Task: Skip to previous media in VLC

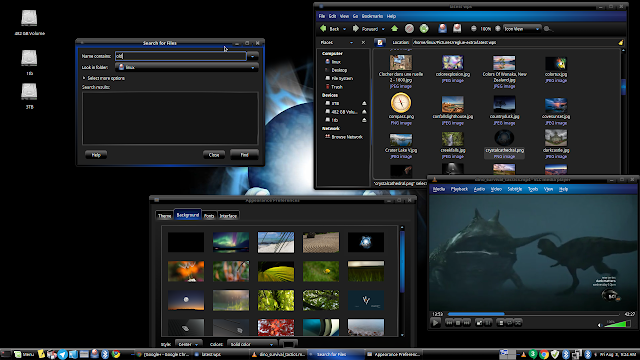Action: [449, 323]
